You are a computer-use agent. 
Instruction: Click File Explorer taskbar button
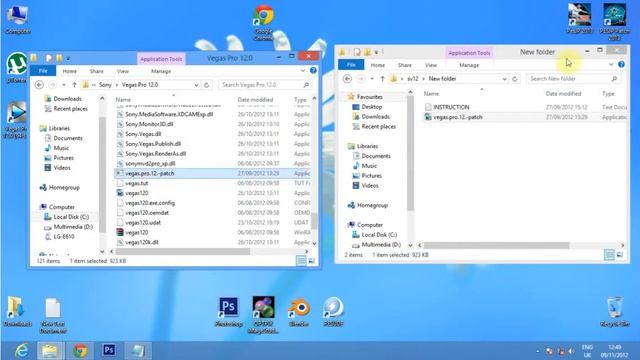[51, 351]
